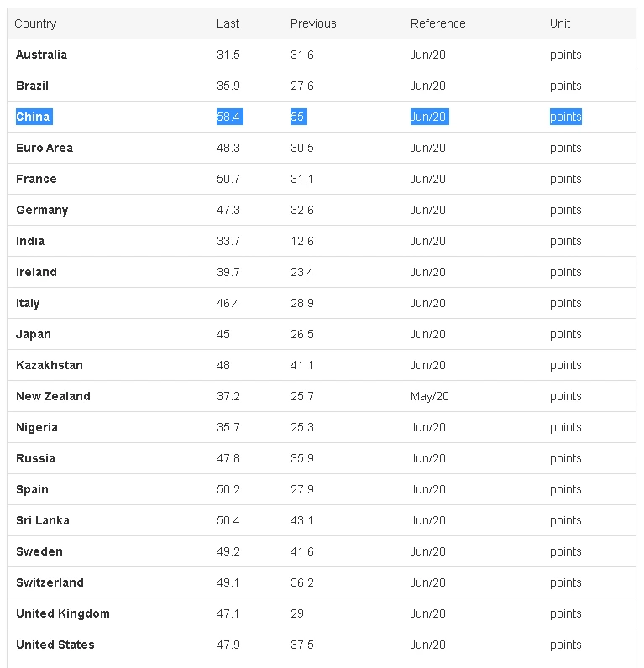Open the Switzerland country link

coord(50,582)
